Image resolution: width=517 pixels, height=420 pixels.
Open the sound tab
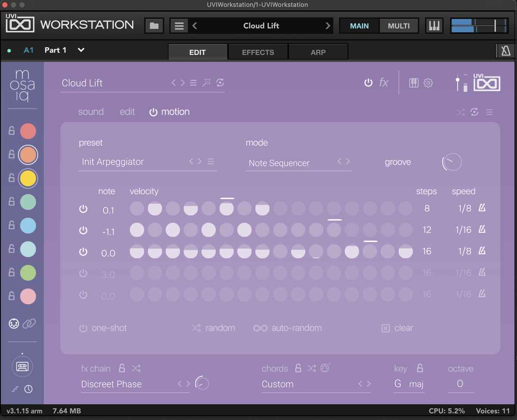click(91, 112)
